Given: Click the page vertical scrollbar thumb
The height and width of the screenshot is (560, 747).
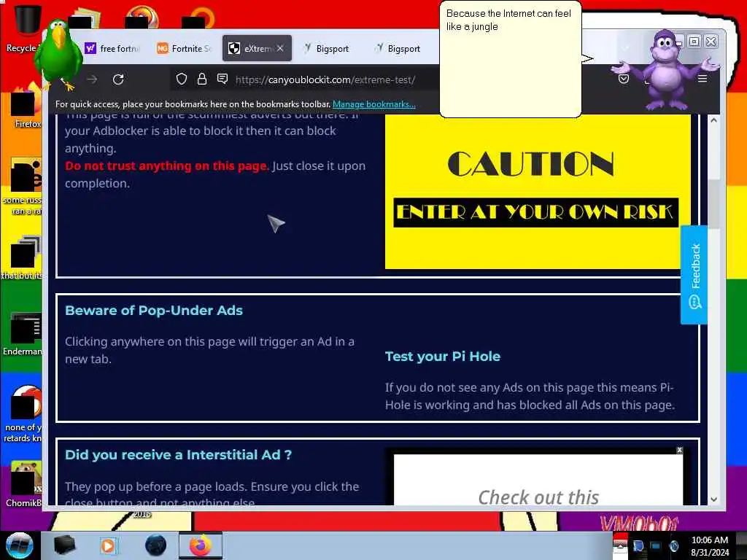Looking at the screenshot, I should click(x=713, y=203).
